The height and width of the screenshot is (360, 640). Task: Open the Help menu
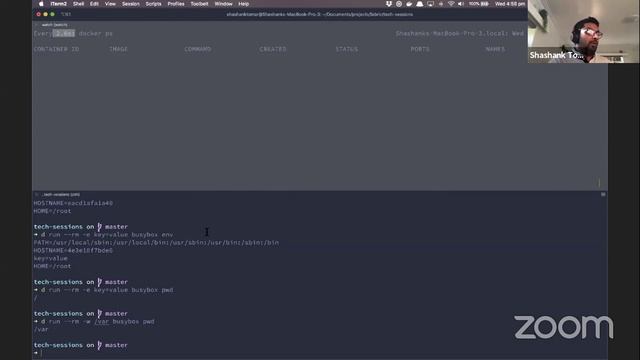pos(244,4)
